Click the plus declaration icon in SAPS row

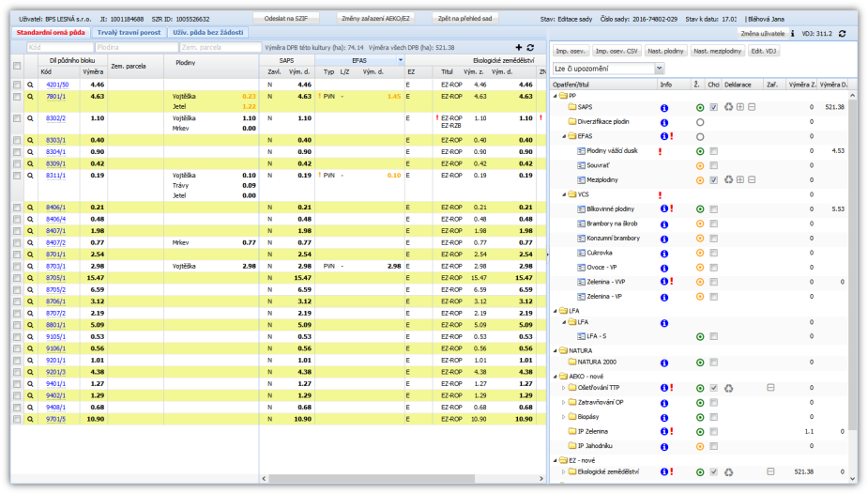pos(740,107)
